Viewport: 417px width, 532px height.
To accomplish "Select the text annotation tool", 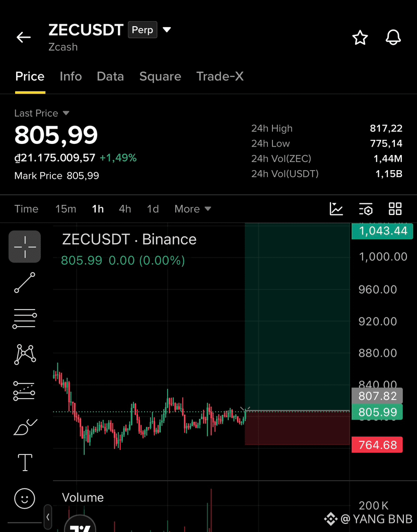I will (x=25, y=463).
